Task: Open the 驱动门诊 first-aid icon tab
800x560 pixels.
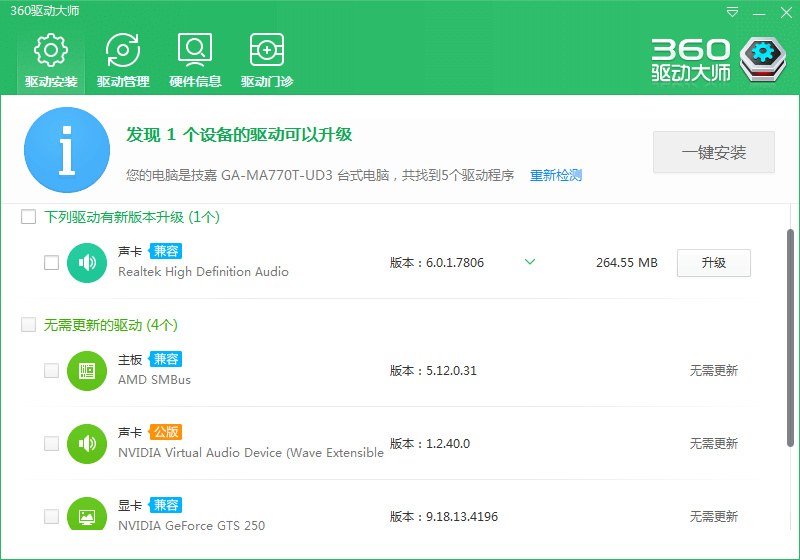Action: [x=267, y=61]
